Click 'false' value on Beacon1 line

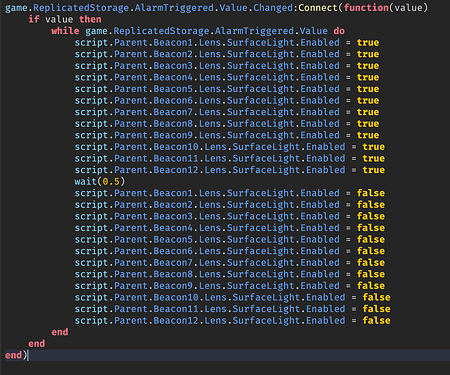pyautogui.click(x=371, y=193)
